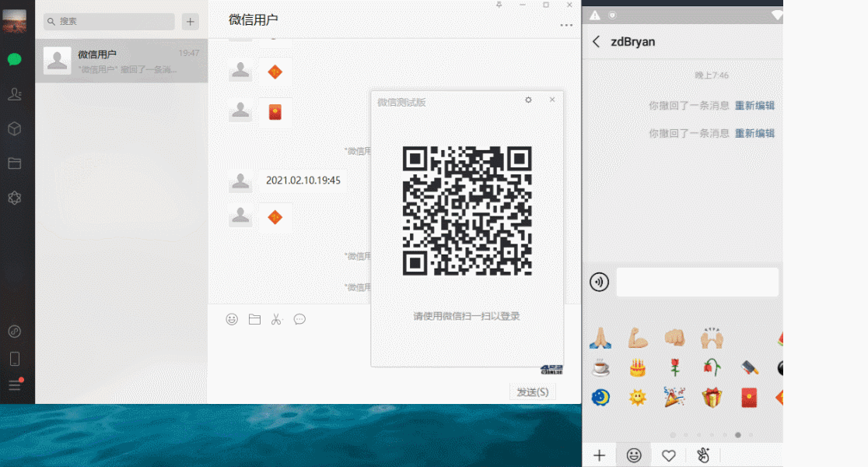Click the 发送(S) send button
Image resolution: width=868 pixels, height=467 pixels.
[x=532, y=392]
